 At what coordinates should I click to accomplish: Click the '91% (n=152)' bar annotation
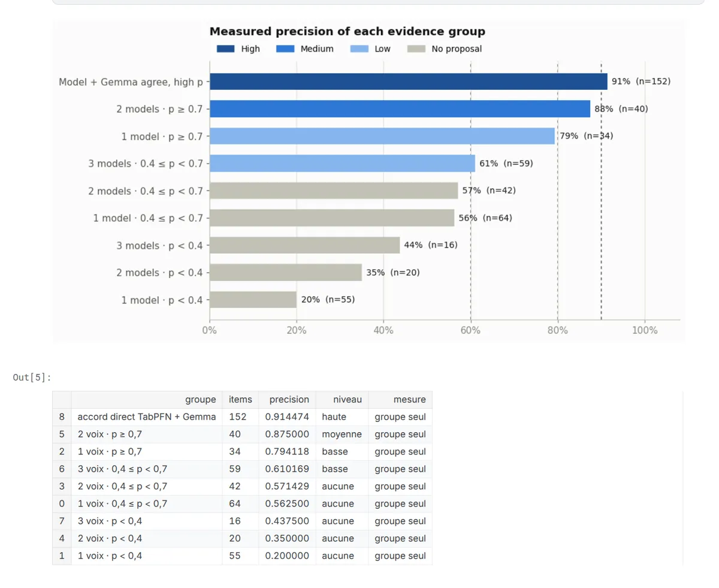pyautogui.click(x=641, y=82)
